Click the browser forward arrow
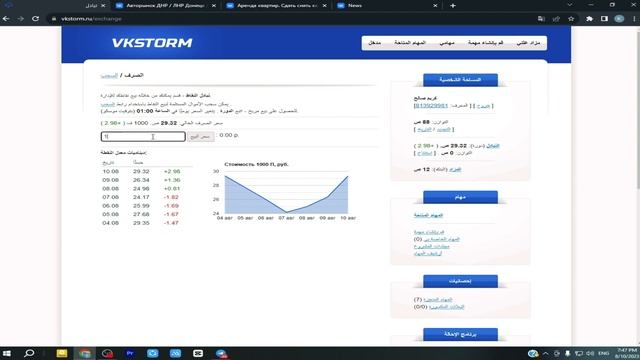The height and width of the screenshot is (360, 640). pos(20,19)
